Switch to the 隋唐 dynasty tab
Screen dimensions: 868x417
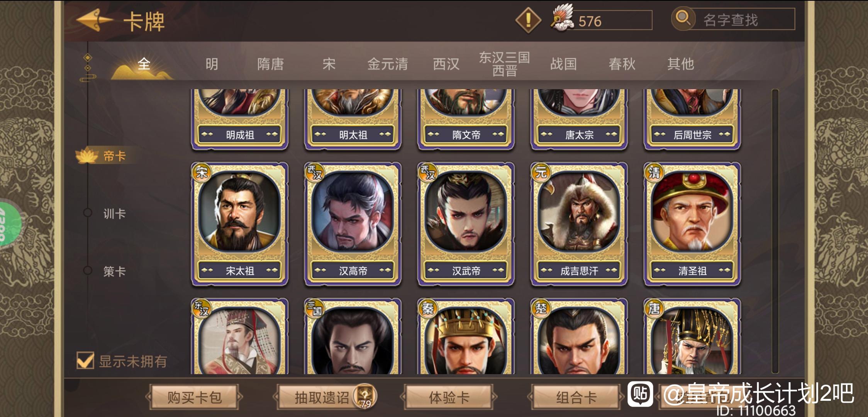pos(270,64)
